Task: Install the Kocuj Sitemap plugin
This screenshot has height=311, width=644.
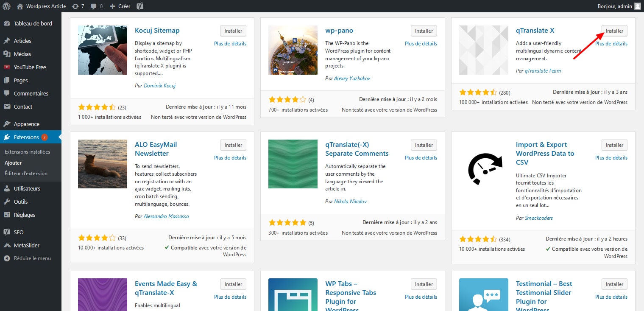Action: (233, 31)
